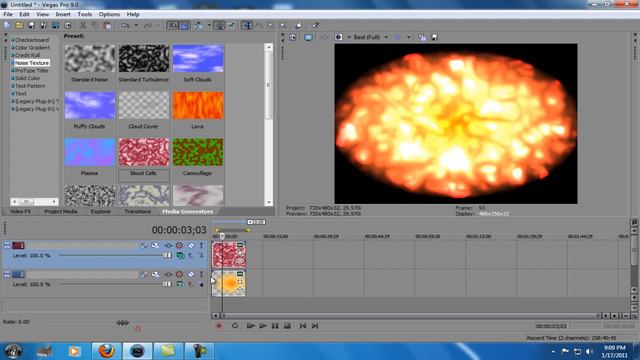
Task: Click Generated Media icon on Blood Cells clip
Action: (240, 245)
